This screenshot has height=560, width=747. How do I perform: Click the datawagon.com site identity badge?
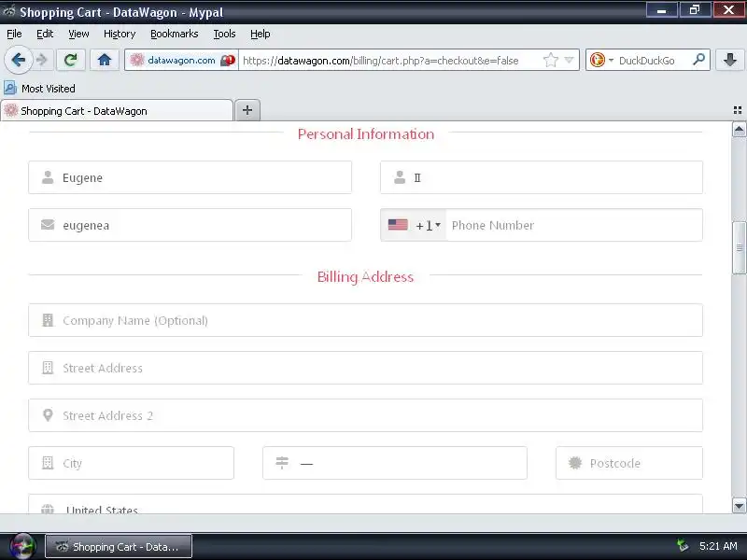tap(182, 60)
